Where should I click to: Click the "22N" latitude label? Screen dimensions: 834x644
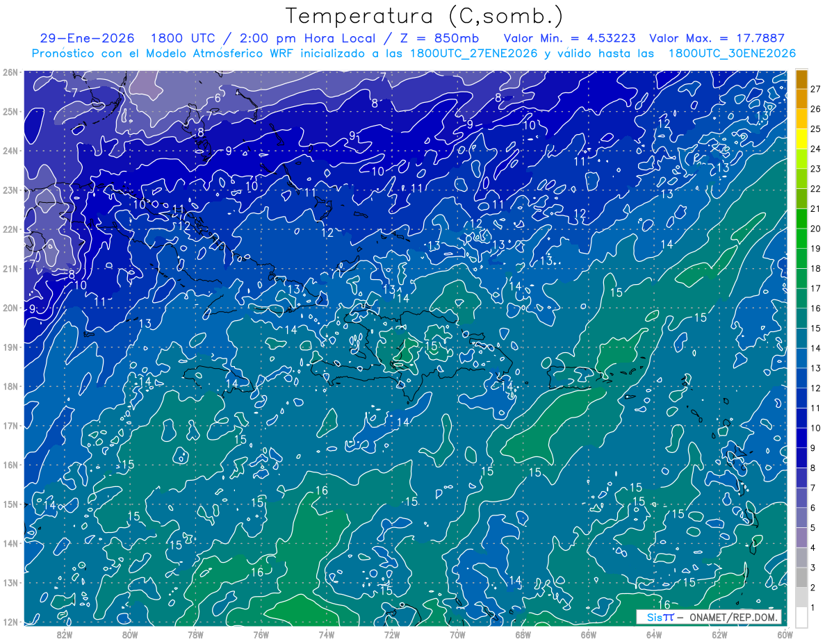click(10, 229)
